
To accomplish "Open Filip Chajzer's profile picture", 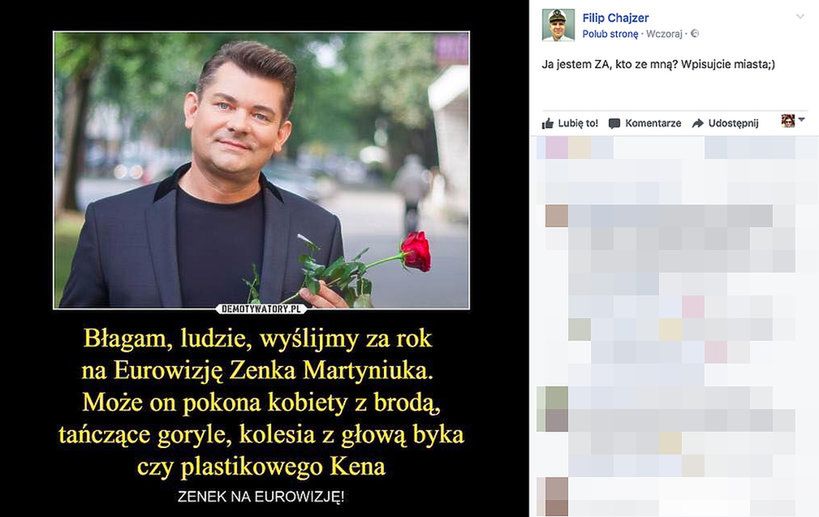I will pos(558,25).
